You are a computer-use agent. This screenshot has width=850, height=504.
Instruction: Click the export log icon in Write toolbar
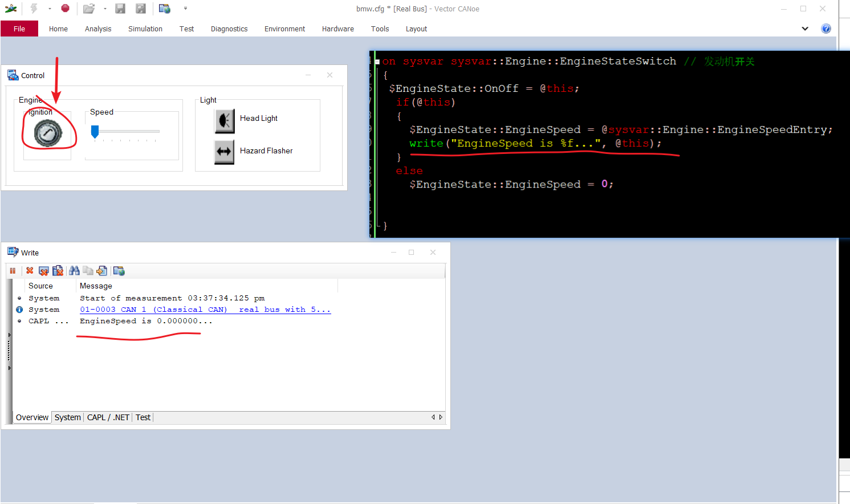[102, 271]
